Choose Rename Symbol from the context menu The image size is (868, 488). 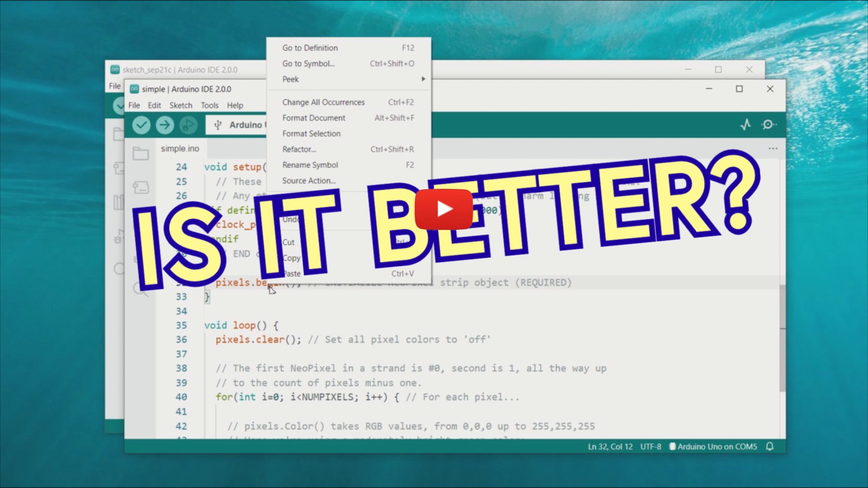pyautogui.click(x=310, y=165)
